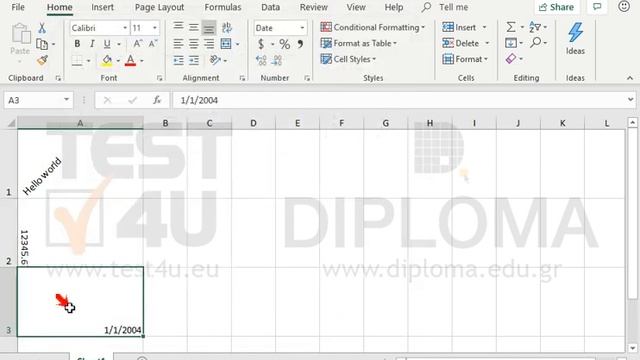Toggle Underline formatting
The width and height of the screenshot is (640, 360).
pyautogui.click(x=107, y=44)
